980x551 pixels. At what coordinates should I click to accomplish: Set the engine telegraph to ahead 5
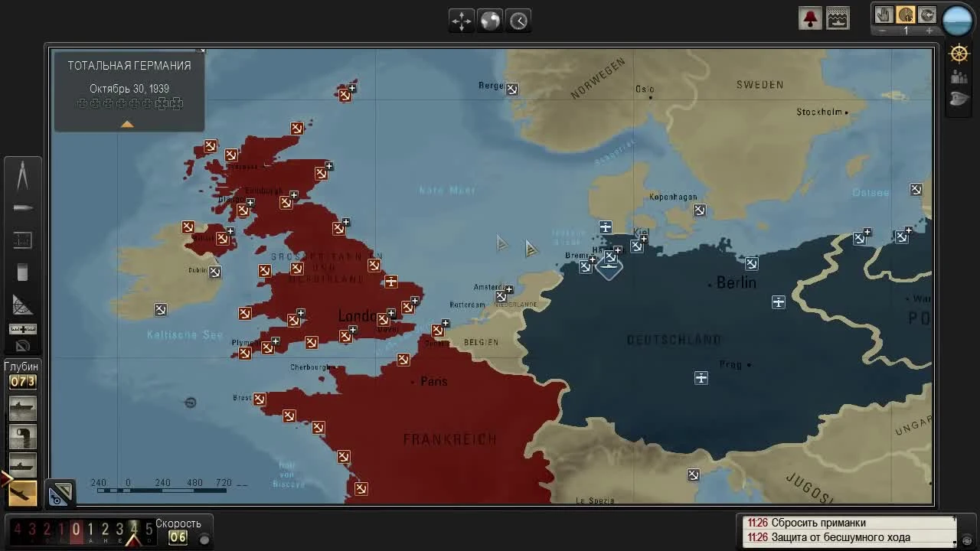point(149,530)
